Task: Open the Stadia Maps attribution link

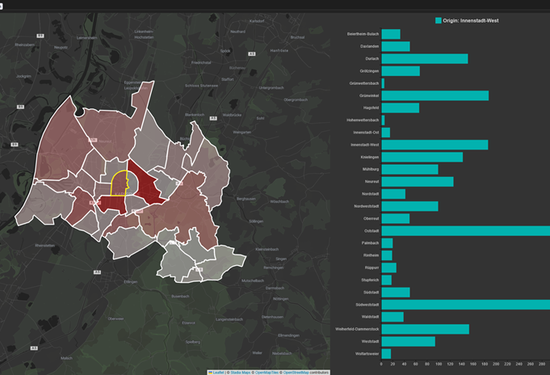Action: pyautogui.click(x=240, y=372)
